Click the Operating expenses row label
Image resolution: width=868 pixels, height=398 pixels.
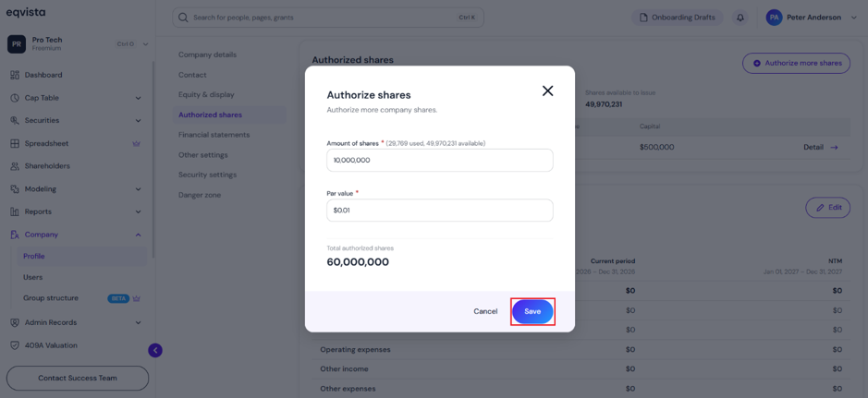click(355, 350)
